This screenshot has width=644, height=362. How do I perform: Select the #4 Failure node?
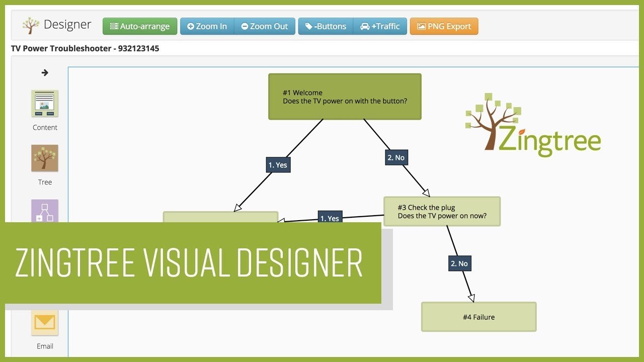(478, 317)
